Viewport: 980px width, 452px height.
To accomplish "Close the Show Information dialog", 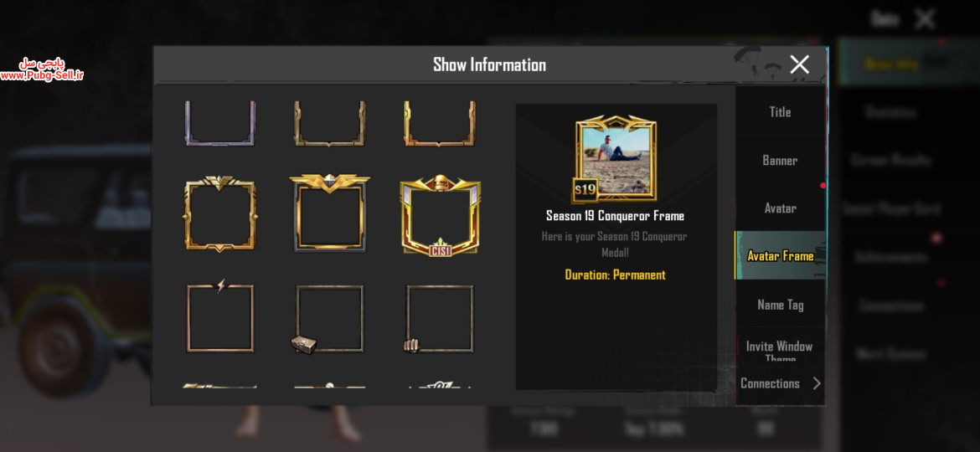I will (x=799, y=64).
